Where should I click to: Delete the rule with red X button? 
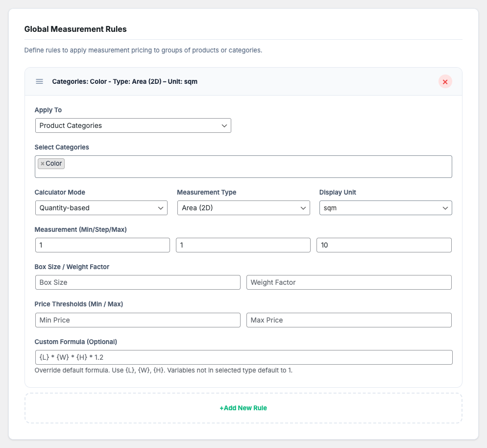click(x=445, y=82)
